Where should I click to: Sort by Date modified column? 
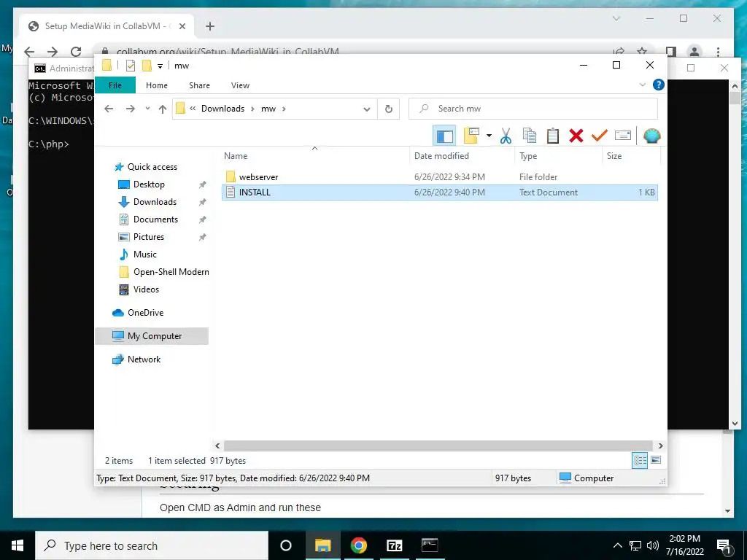(x=461, y=156)
